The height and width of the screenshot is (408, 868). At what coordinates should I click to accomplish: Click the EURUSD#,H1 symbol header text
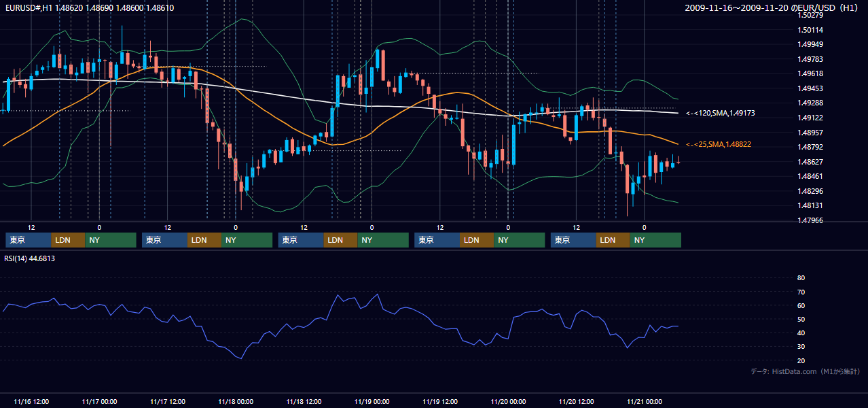coord(88,7)
